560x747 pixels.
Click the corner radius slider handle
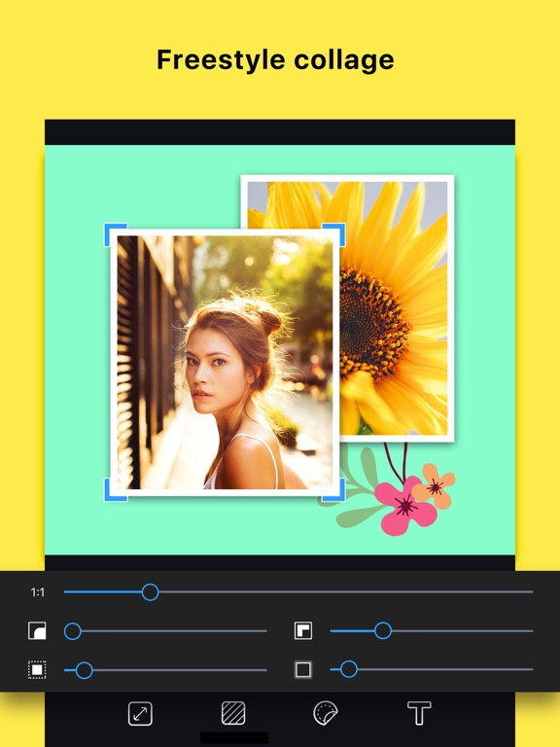tap(72, 631)
